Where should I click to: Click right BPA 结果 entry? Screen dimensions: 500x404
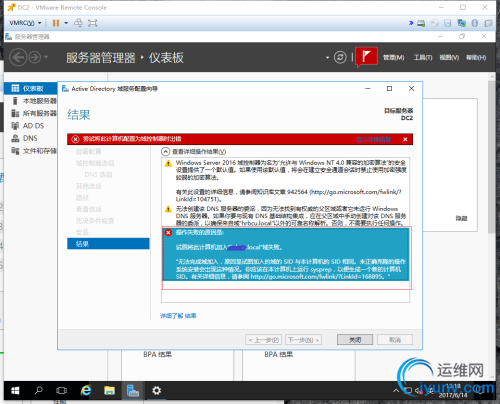[x=279, y=354]
